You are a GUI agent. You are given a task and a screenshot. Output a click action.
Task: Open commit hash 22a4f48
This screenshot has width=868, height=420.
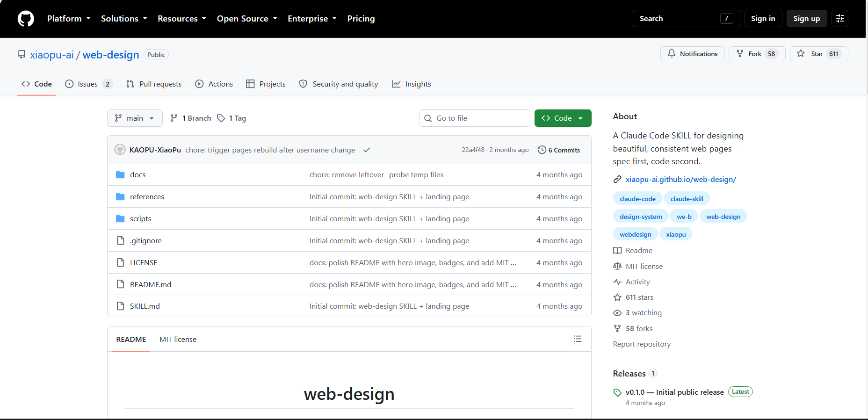[x=473, y=150]
